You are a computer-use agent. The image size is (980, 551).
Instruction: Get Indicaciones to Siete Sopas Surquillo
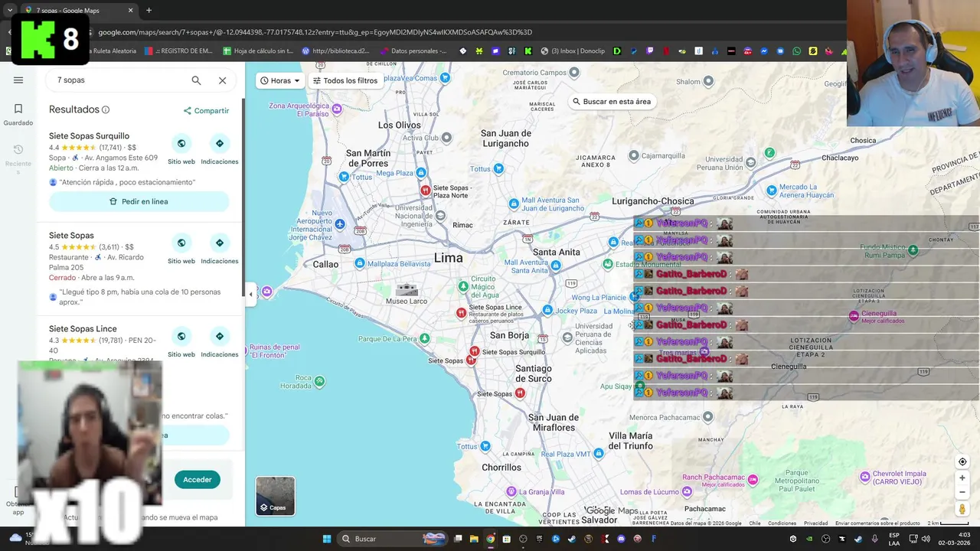point(220,148)
